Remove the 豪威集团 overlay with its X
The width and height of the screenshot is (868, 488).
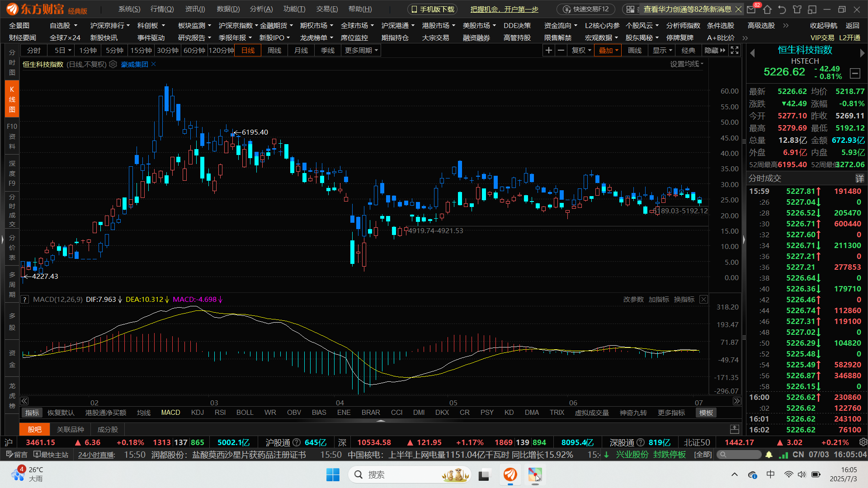coord(154,64)
